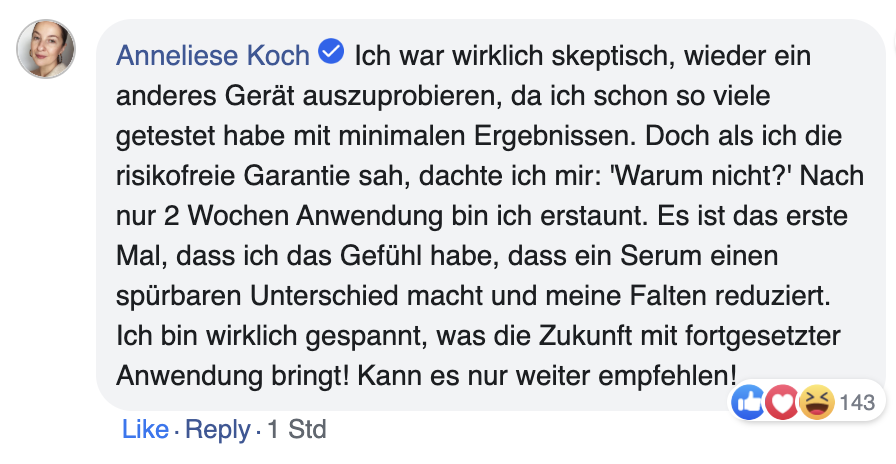896x464 pixels.
Task: Reply to Anneliese Koch's comment
Action: pyautogui.click(x=218, y=430)
